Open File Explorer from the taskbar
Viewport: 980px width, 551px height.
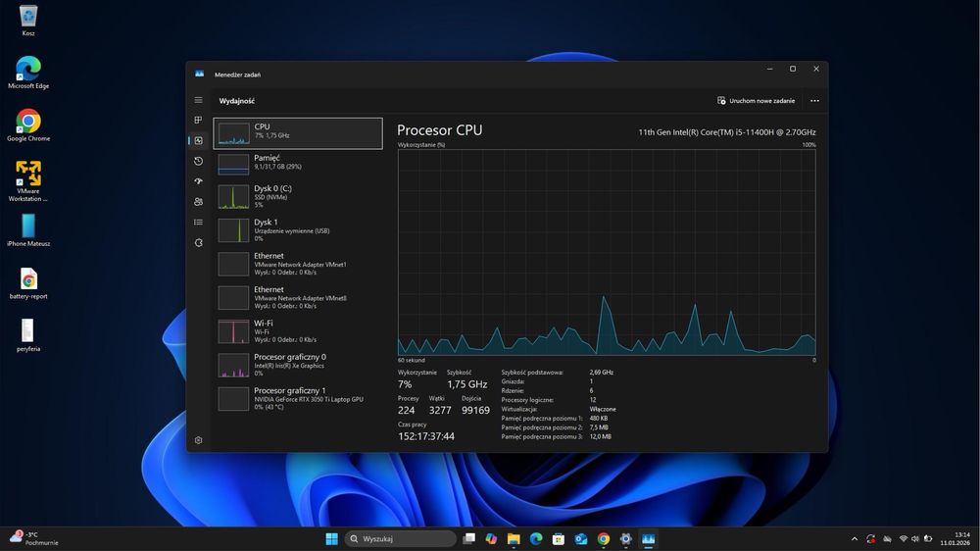[x=514, y=538]
